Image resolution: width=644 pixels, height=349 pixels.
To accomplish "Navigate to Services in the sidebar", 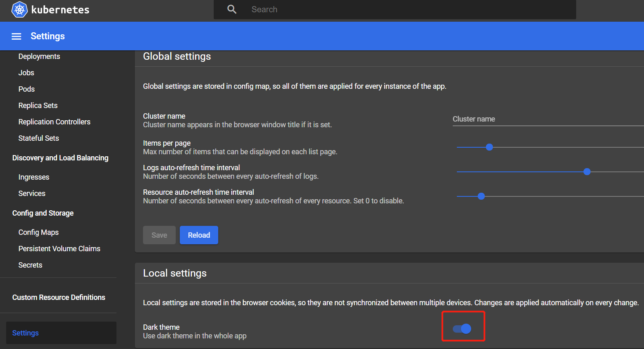I will click(32, 194).
